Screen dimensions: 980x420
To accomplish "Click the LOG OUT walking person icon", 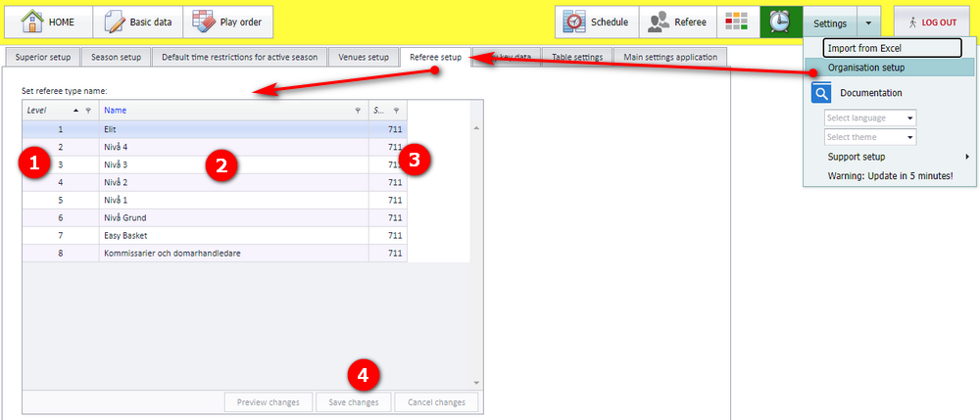I will (x=913, y=23).
